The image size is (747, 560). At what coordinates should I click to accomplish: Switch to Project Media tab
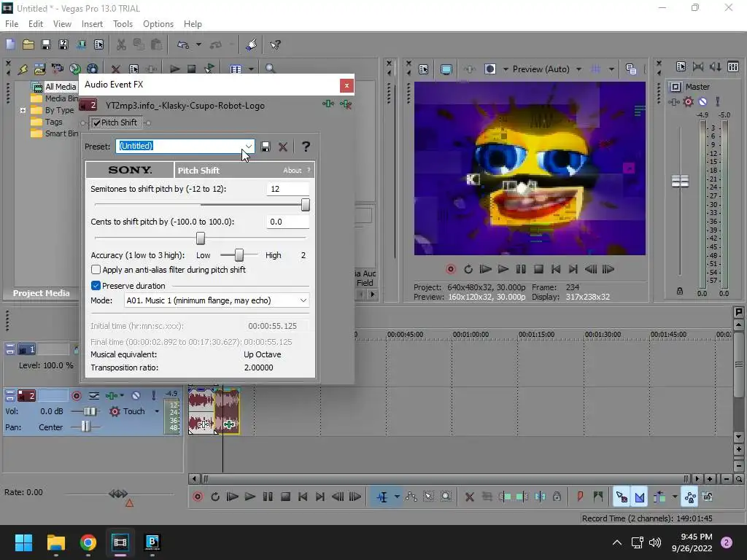click(x=41, y=293)
